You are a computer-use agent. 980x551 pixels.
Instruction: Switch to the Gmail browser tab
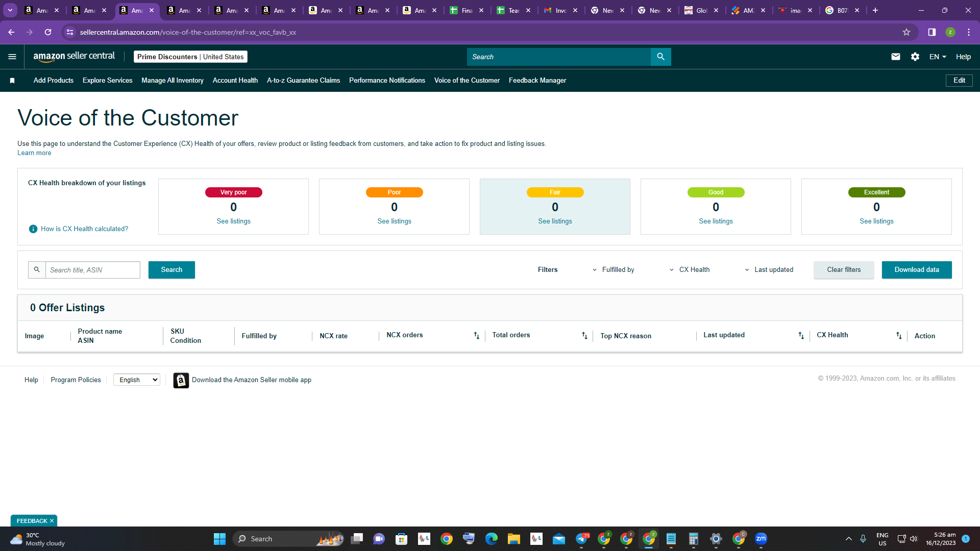[557, 10]
